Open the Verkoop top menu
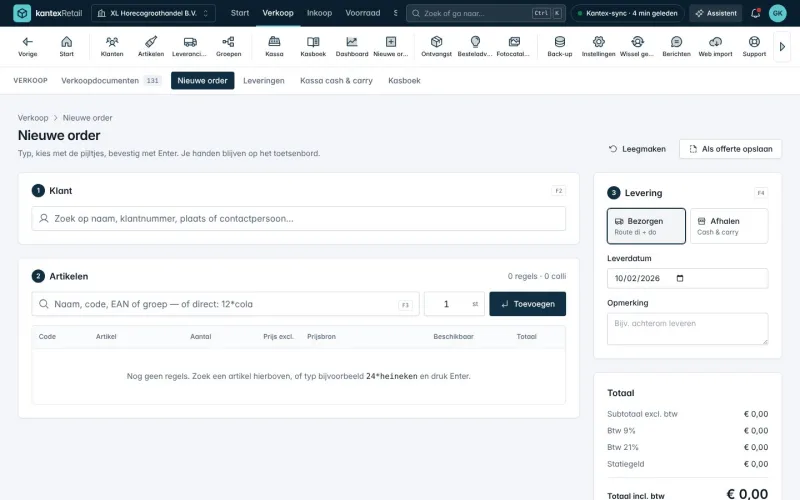Screen dimensions: 800x500 [x=278, y=13]
